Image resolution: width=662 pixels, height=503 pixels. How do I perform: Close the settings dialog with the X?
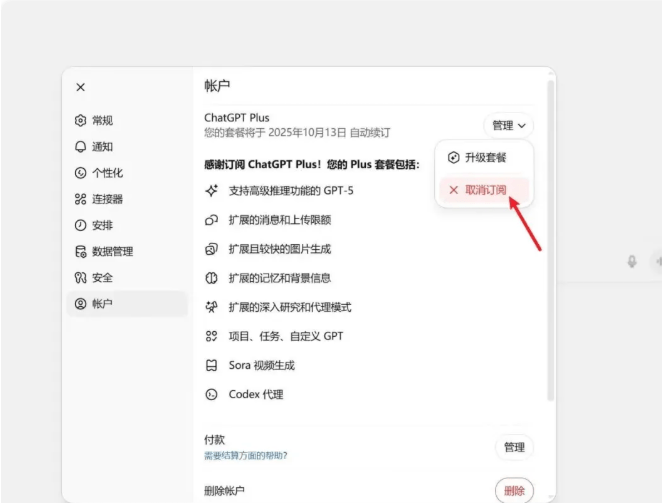tap(80, 87)
